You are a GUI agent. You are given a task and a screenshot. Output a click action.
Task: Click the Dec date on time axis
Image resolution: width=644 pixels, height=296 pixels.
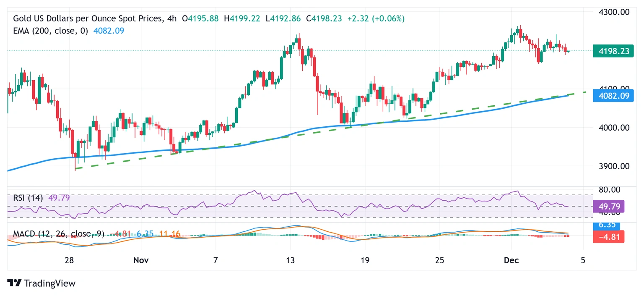(512, 261)
